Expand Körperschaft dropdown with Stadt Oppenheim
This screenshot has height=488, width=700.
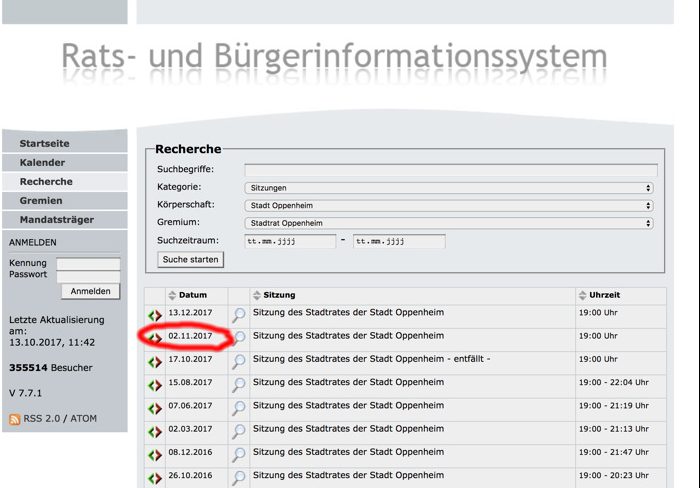pyautogui.click(x=449, y=205)
